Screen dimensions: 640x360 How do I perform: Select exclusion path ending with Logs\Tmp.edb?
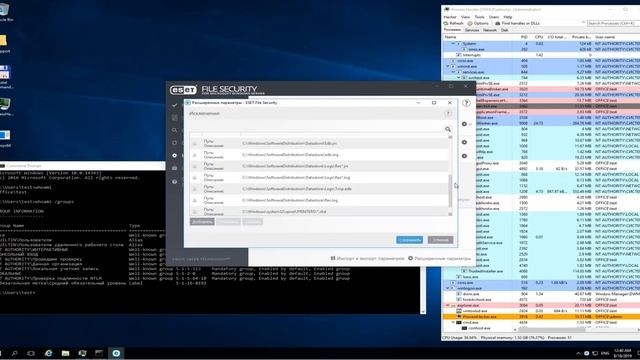[318, 189]
